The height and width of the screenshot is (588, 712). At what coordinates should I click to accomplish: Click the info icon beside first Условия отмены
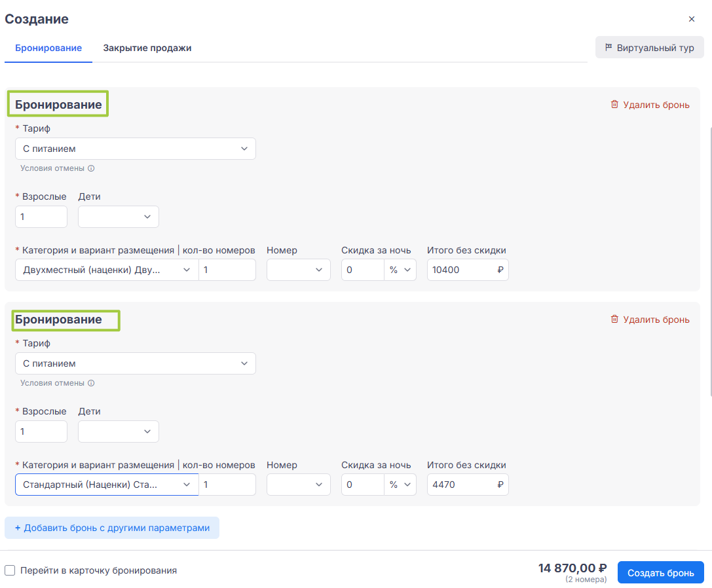click(x=91, y=168)
